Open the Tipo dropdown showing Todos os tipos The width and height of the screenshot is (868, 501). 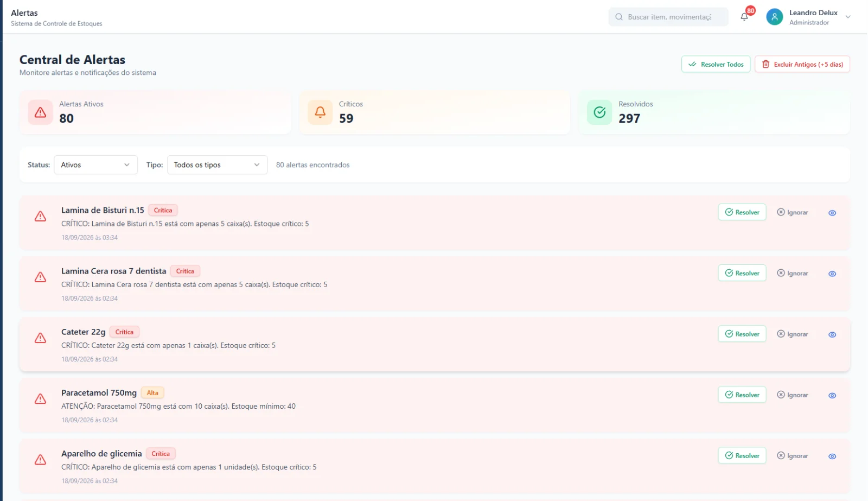point(217,165)
